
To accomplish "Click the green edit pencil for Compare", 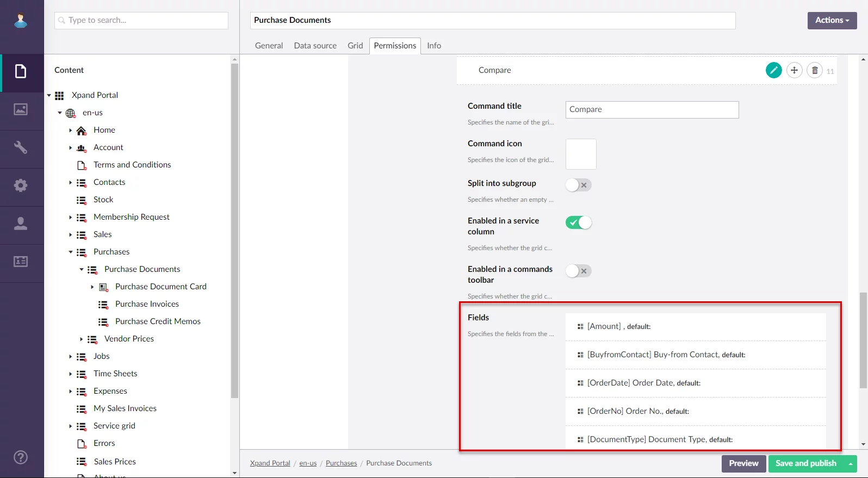I will (x=773, y=70).
